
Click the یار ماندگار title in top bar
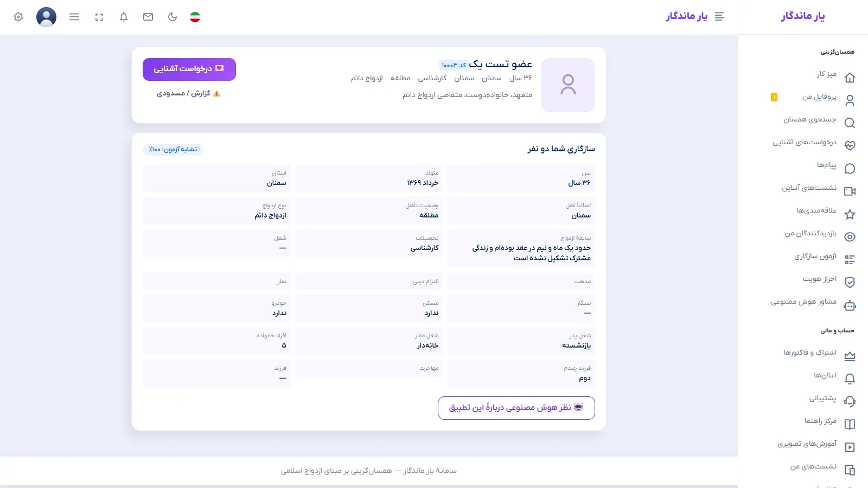click(687, 16)
